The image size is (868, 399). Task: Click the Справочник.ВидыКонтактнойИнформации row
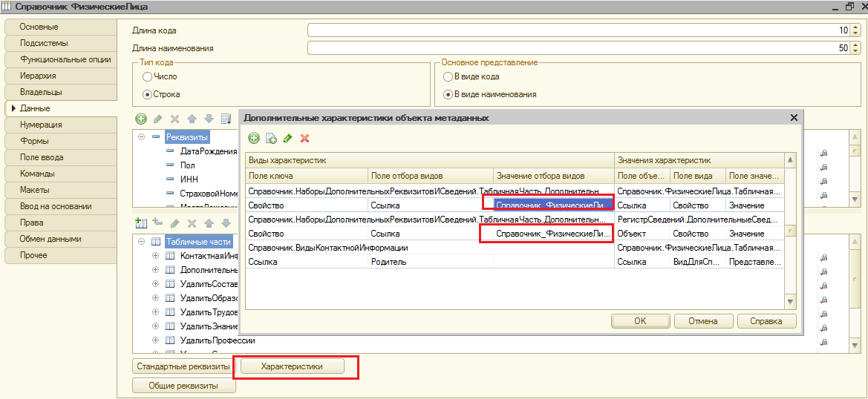430,248
